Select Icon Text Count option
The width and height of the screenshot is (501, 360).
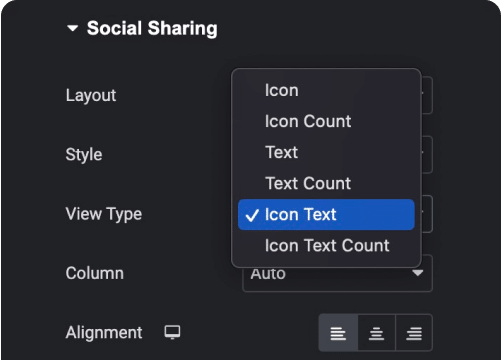326,246
